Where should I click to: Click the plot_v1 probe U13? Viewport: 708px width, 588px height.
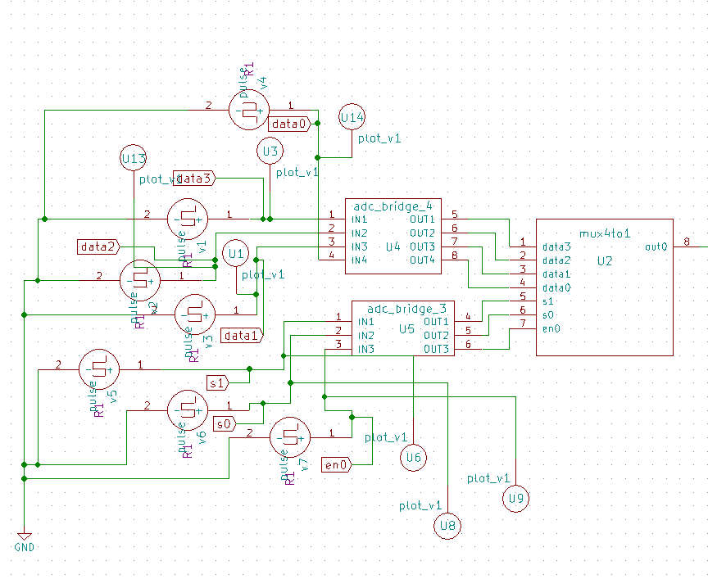[x=132, y=156]
